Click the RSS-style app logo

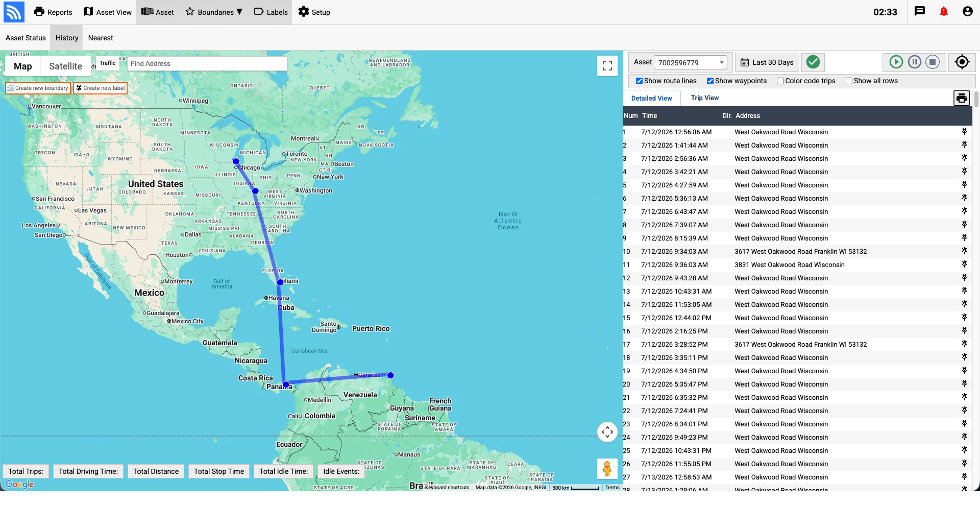coord(14,12)
